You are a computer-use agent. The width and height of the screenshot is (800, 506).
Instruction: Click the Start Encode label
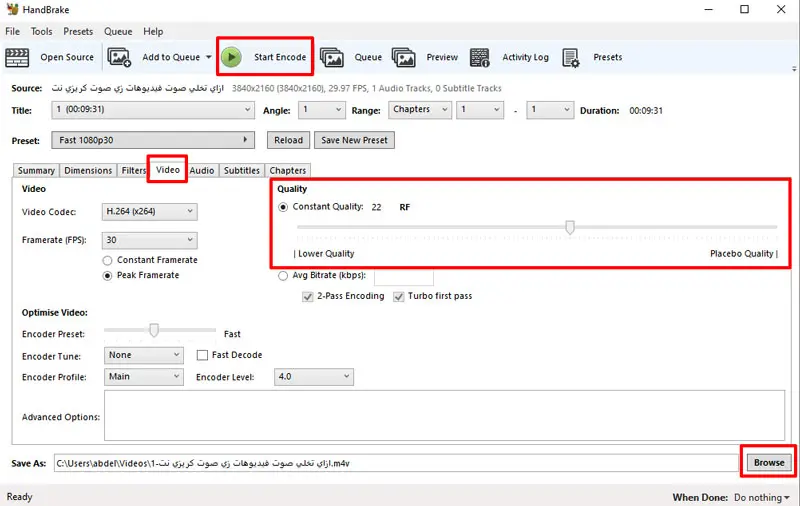point(280,57)
